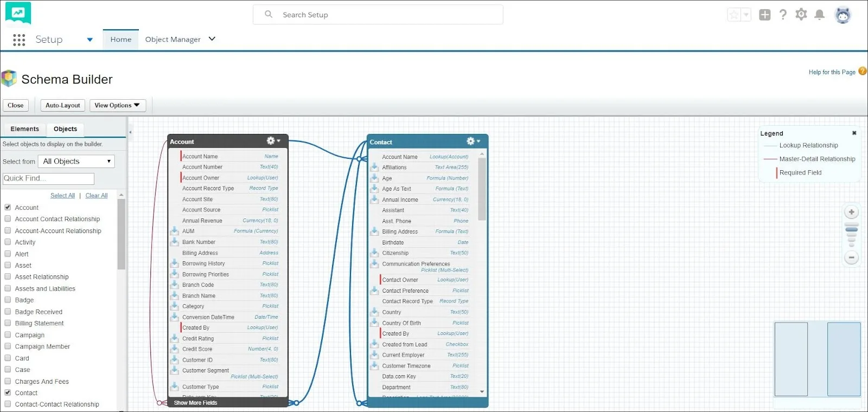Open the favorites star icon
Viewport: 868px width, 412px height.
(734, 15)
